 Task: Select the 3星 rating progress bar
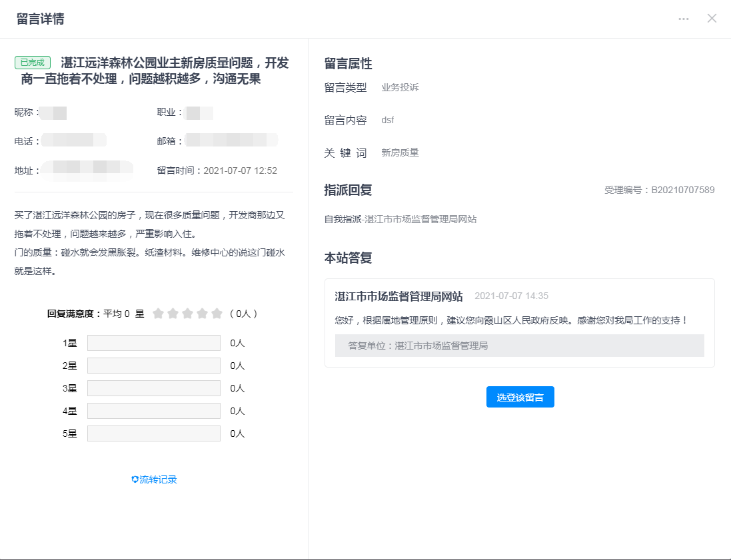coord(153,388)
